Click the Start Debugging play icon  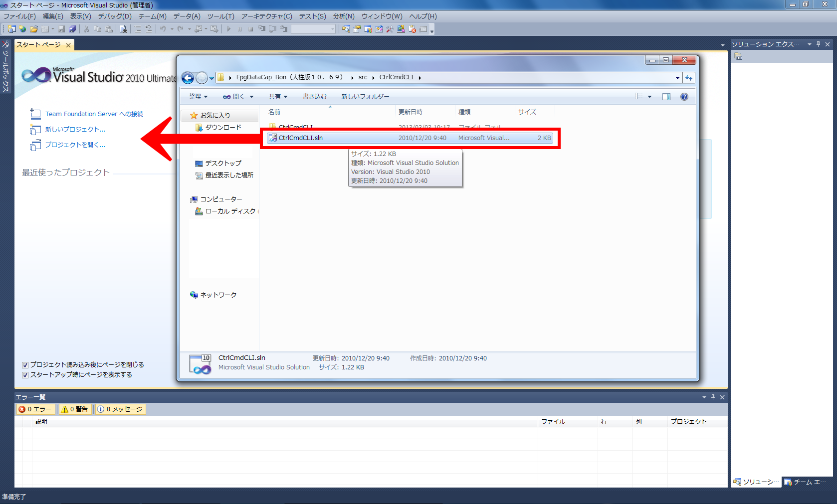click(x=228, y=29)
